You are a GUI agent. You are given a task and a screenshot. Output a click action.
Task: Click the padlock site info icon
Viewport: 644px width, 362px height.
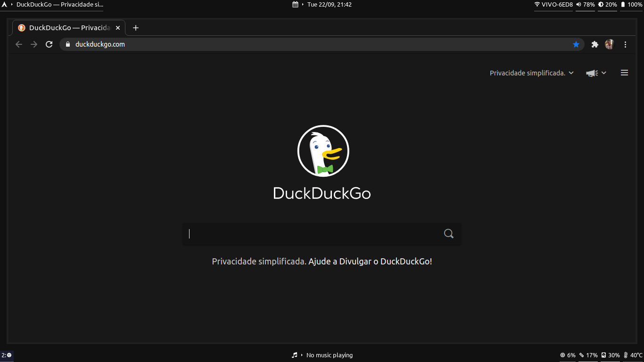pos(67,44)
